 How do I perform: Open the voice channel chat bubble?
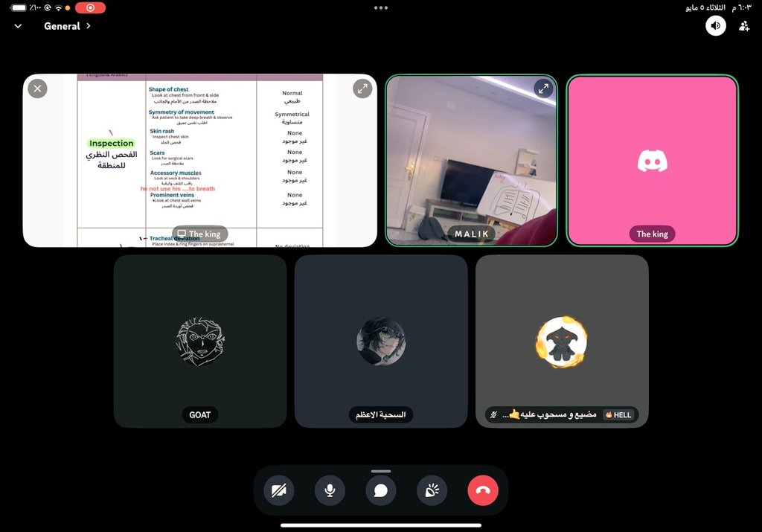click(x=381, y=490)
